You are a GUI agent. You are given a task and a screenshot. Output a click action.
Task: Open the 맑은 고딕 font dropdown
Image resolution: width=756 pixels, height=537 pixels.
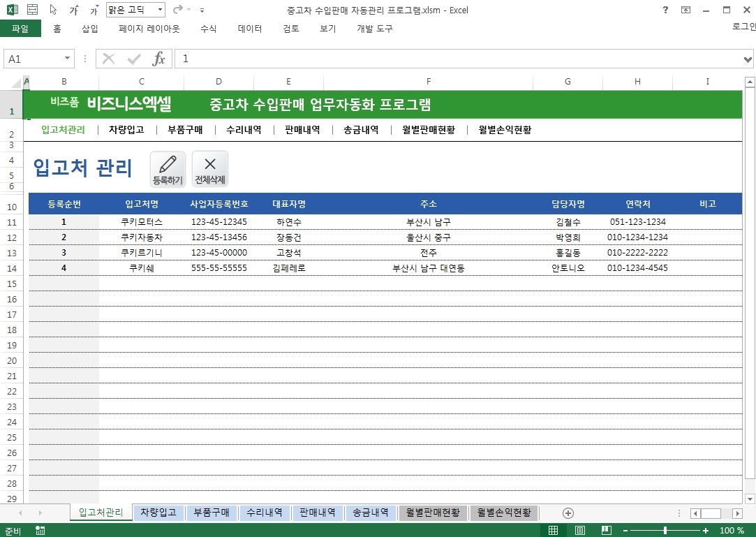[160, 10]
